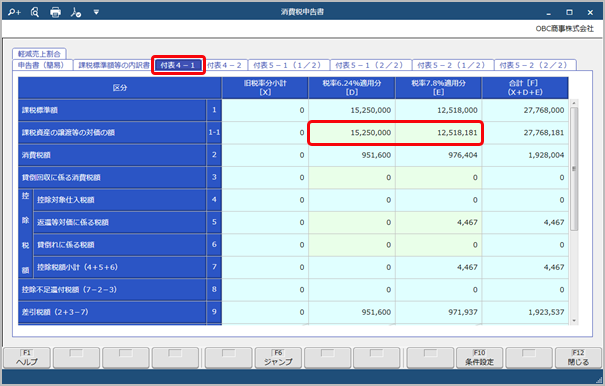
Task: Select the 消費税額 row label
Action: [x=112, y=155]
